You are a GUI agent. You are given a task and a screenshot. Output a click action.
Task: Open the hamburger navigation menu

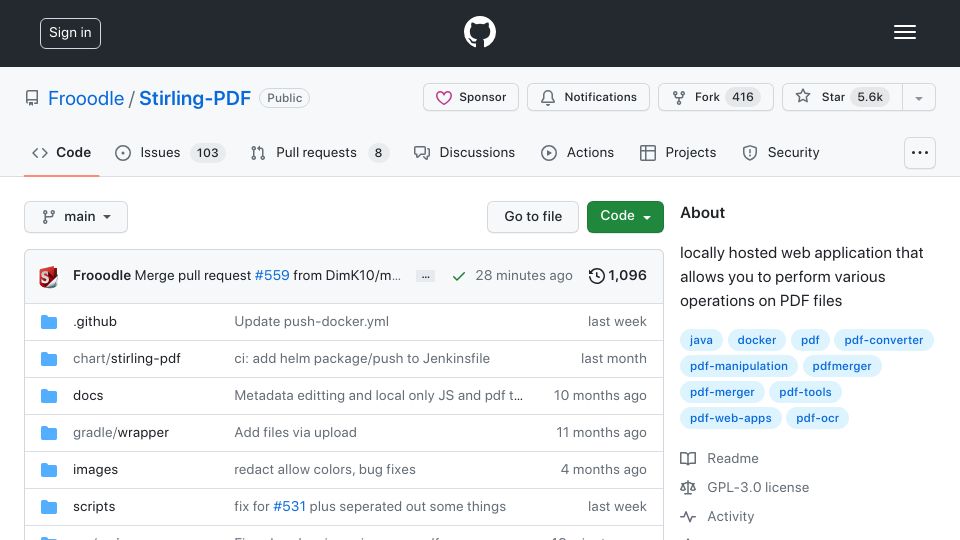tap(904, 32)
